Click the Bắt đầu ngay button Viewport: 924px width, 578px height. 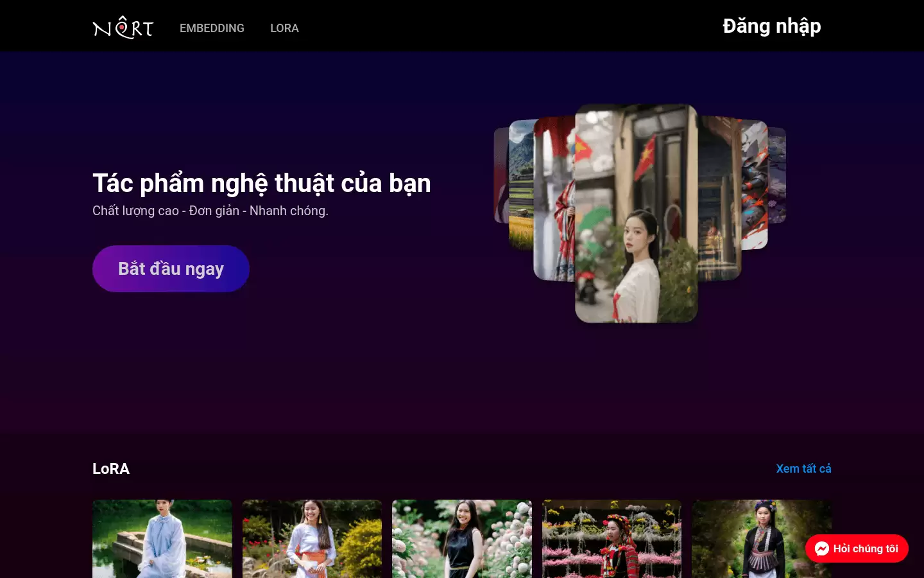[171, 268]
